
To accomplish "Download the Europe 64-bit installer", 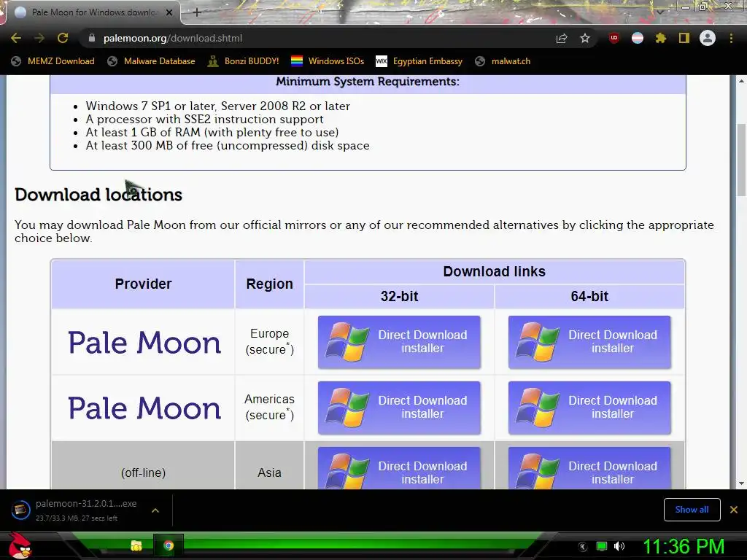I will click(x=589, y=342).
